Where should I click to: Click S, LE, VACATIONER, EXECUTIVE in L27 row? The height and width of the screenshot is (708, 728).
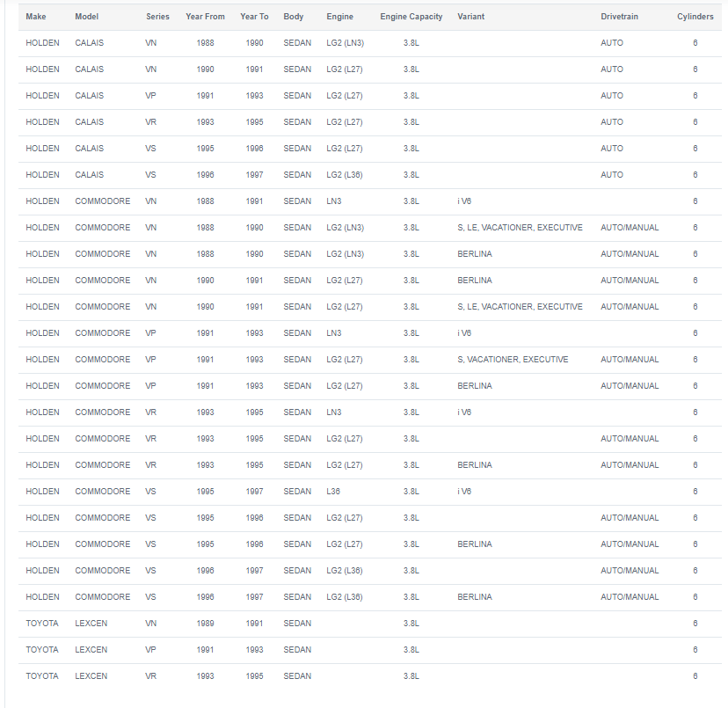tap(520, 307)
